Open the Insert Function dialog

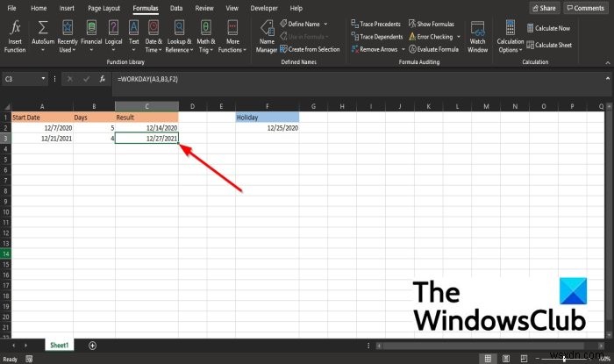[x=15, y=37]
